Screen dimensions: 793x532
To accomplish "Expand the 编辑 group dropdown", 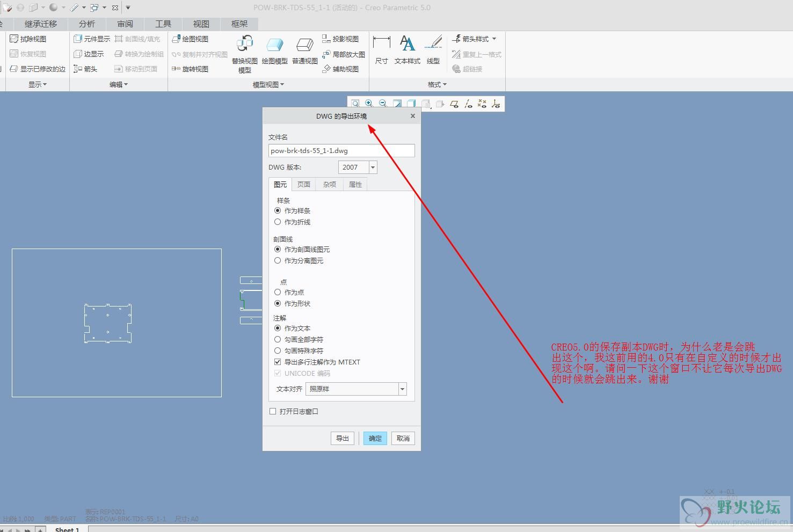I will 119,84.
